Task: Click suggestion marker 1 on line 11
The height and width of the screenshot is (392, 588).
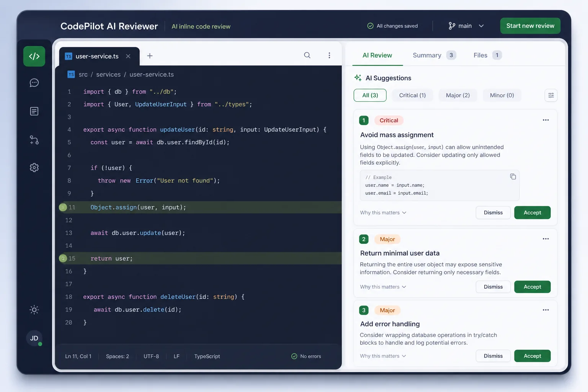Action: [x=63, y=207]
